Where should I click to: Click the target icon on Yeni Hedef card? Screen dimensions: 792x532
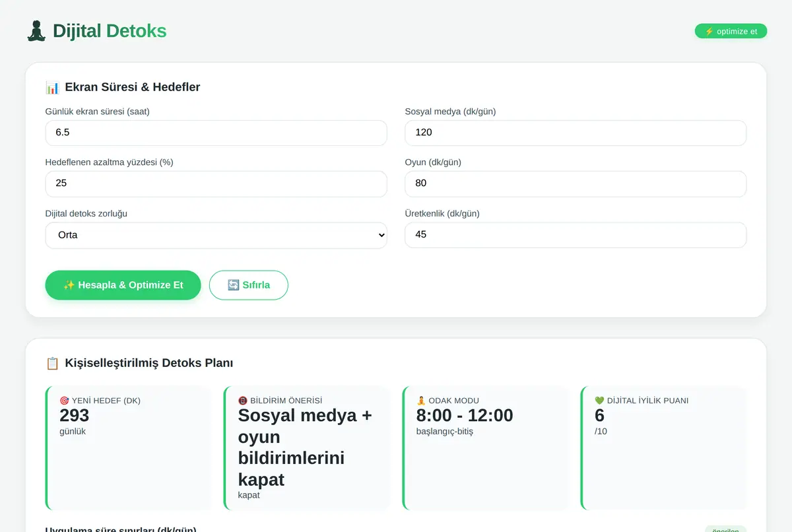64,401
